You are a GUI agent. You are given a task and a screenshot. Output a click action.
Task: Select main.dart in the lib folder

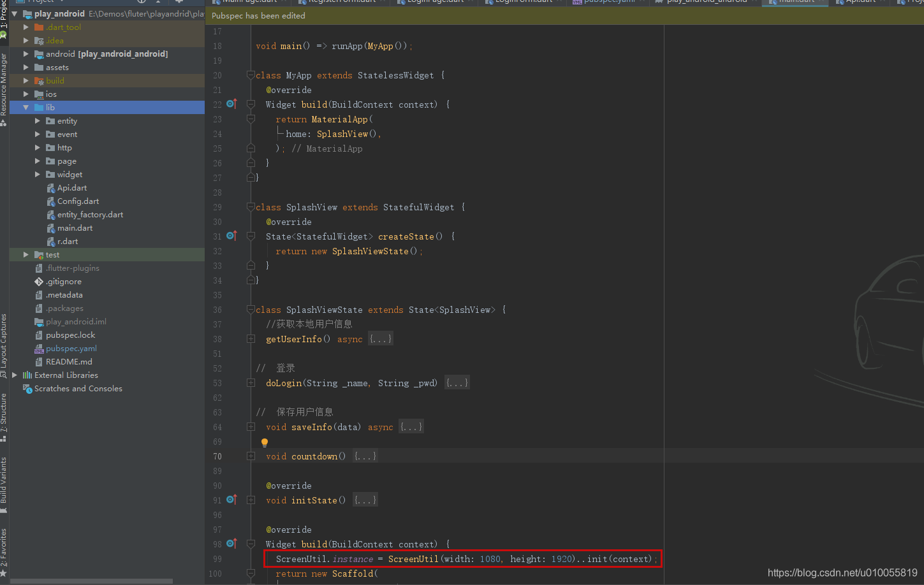pos(75,228)
